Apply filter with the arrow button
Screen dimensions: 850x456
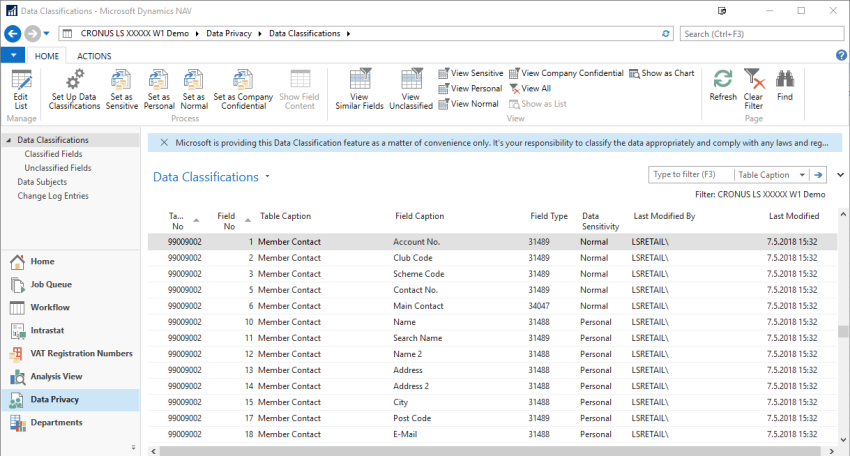point(818,175)
